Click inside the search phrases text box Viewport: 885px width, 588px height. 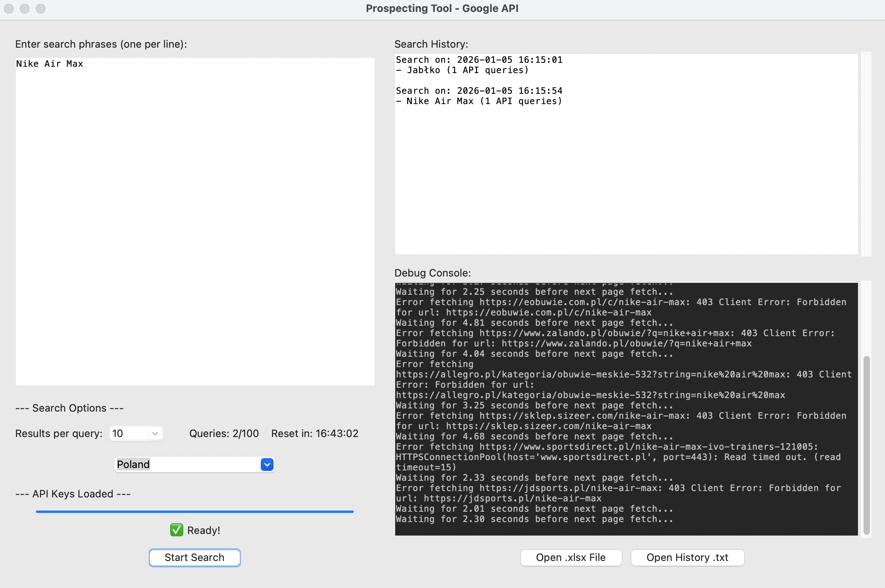tap(195, 222)
